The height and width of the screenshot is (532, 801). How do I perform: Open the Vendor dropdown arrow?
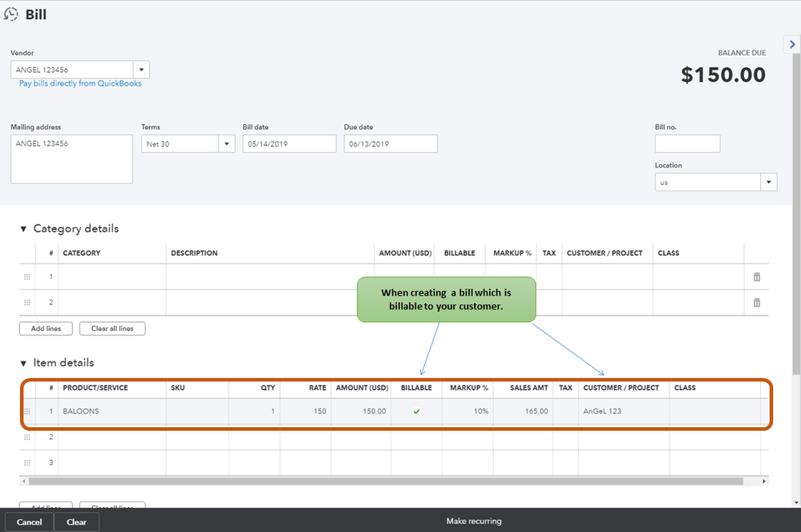[x=141, y=70]
